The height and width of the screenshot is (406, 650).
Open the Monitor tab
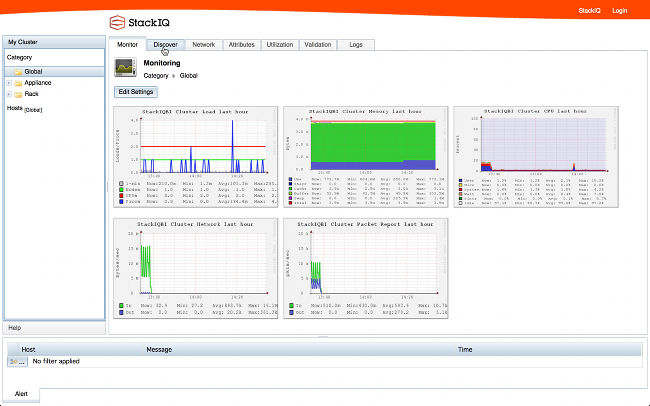(x=127, y=44)
